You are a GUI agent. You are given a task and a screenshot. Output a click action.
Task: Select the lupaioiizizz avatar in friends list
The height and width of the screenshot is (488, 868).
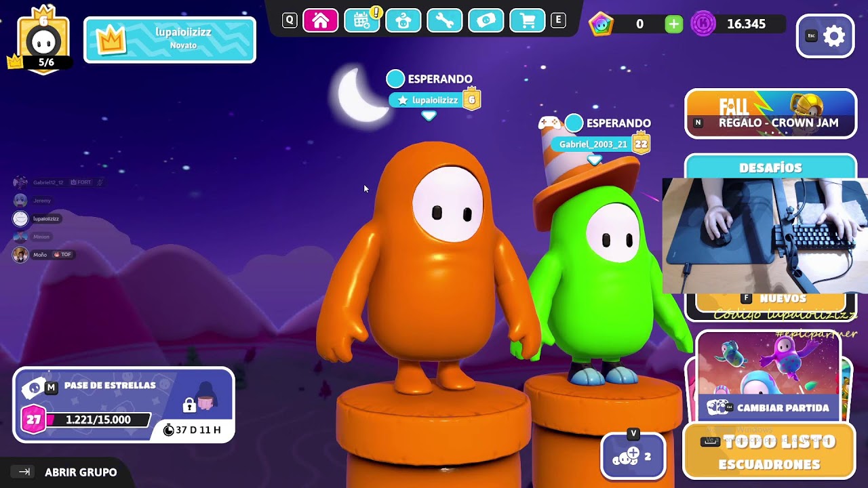(x=20, y=218)
